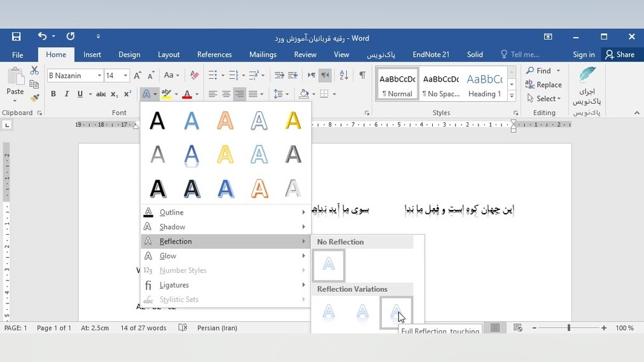Toggle Show/Hide paragraph marks
Viewport: 644px width, 362px height.
click(362, 75)
